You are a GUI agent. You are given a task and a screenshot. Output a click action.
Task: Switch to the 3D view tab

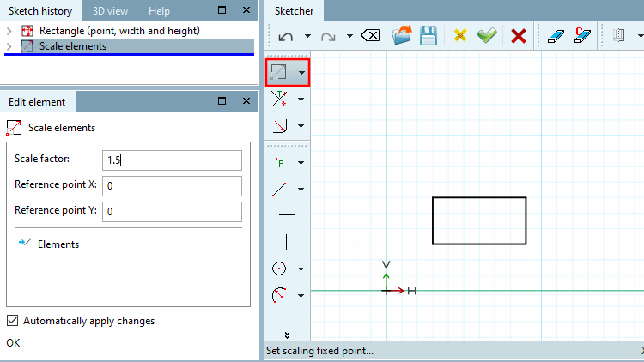(x=110, y=11)
